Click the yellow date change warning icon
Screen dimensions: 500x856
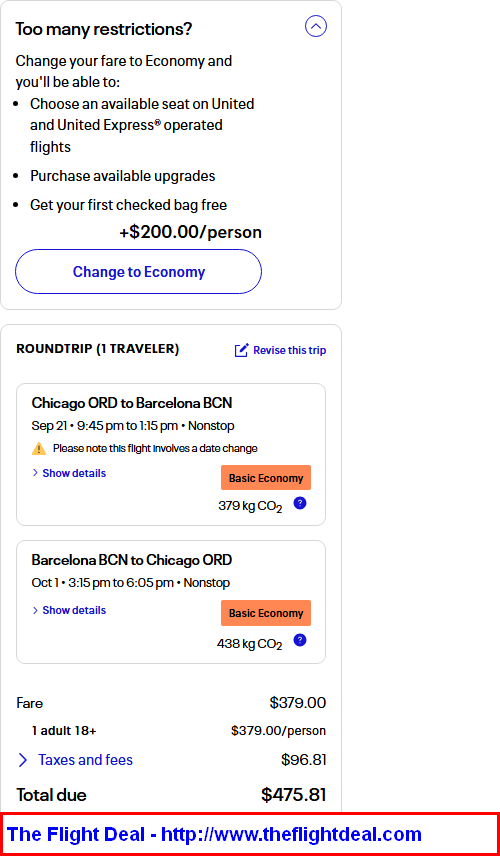point(39,449)
